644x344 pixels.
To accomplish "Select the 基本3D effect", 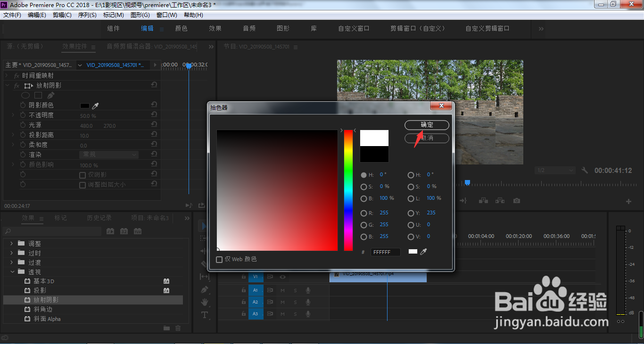I will click(x=44, y=281).
